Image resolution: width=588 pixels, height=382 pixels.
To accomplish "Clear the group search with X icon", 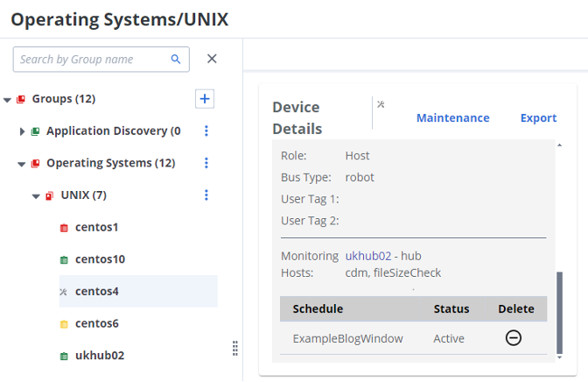I will click(211, 60).
